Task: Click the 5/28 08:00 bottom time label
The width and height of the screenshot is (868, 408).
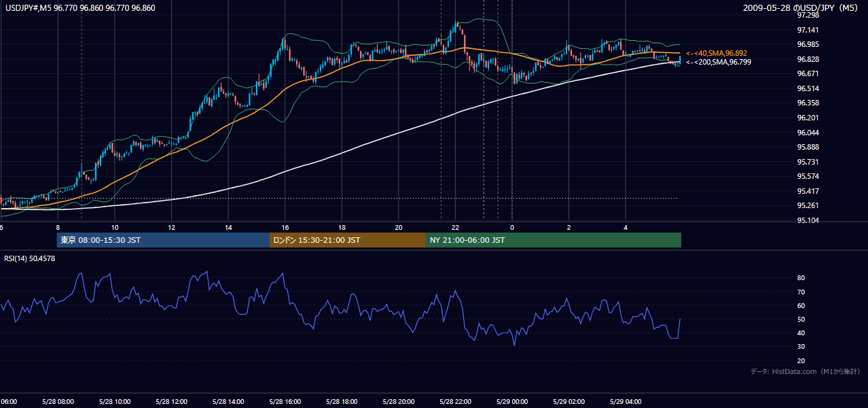Action: [57, 402]
